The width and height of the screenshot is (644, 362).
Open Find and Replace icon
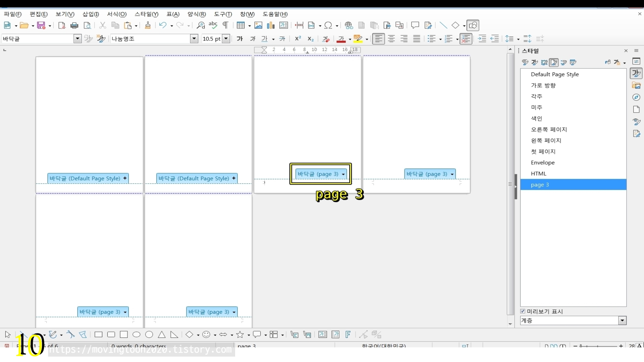point(201,25)
